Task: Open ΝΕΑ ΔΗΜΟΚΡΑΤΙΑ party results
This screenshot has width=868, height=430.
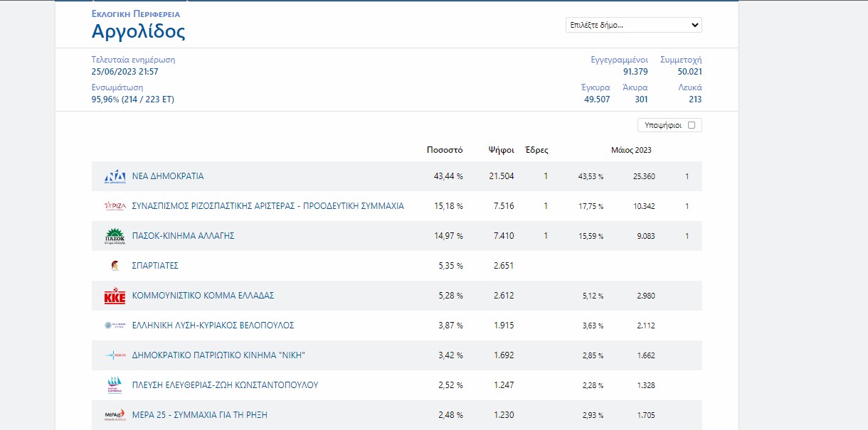Action: coord(168,176)
